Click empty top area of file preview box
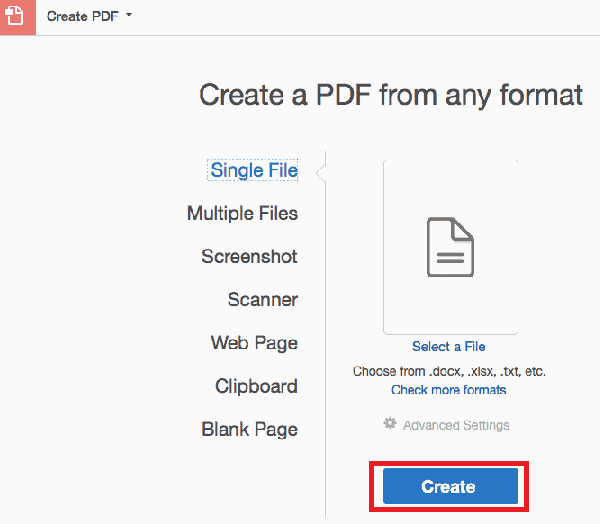This screenshot has height=524, width=600. 450,184
